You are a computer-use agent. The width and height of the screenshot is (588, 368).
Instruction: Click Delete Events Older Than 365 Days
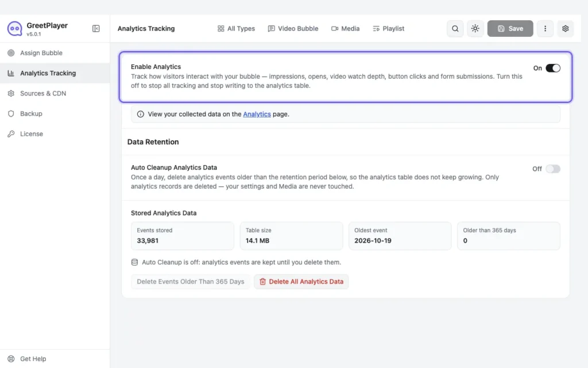click(191, 282)
